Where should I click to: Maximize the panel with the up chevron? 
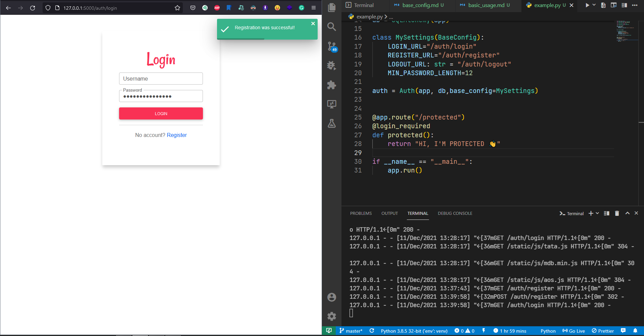[628, 213]
